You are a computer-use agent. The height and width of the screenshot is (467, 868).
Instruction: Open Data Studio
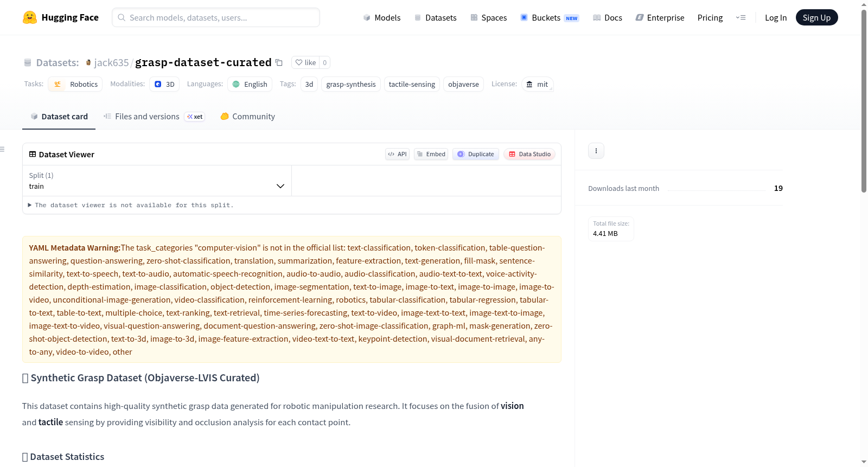pos(529,154)
